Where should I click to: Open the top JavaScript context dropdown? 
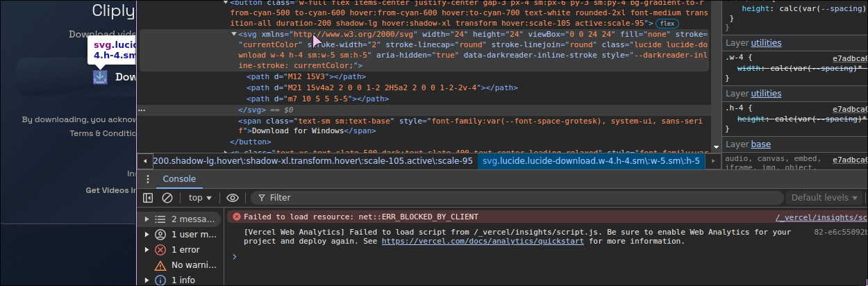(x=200, y=198)
